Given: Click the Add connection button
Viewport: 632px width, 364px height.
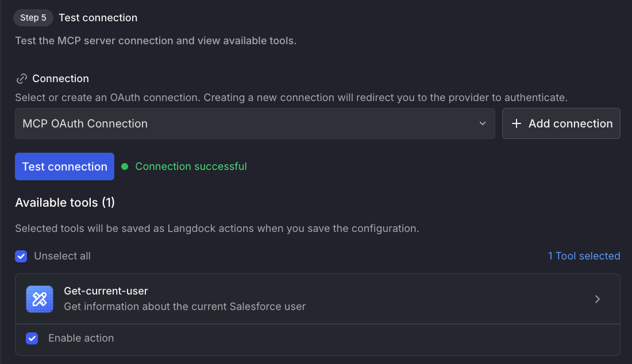Looking at the screenshot, I should pos(561,123).
